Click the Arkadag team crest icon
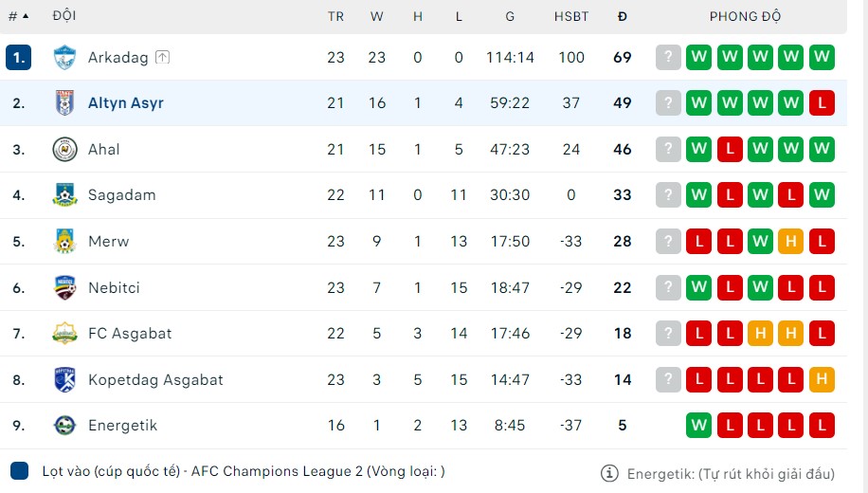 tap(64, 57)
